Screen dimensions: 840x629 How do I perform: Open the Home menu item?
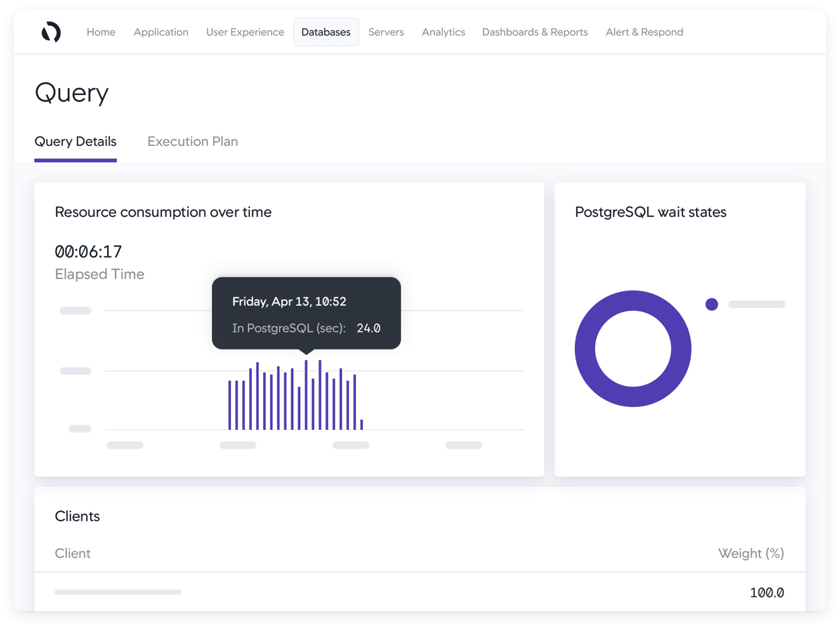coord(101,32)
